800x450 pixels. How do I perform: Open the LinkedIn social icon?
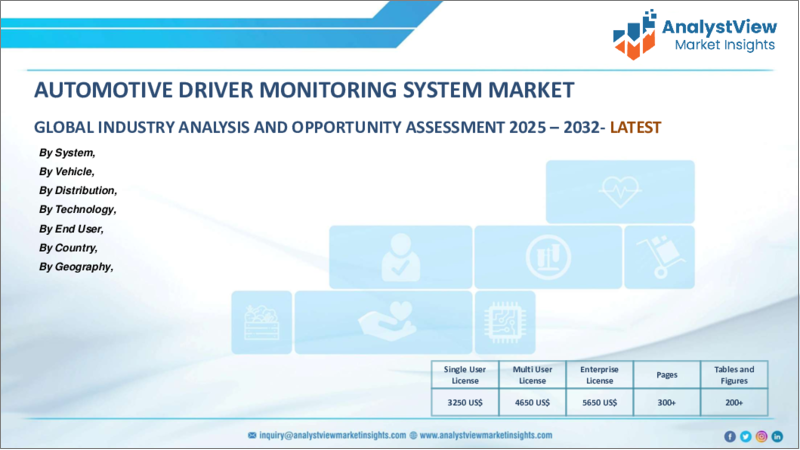777,436
